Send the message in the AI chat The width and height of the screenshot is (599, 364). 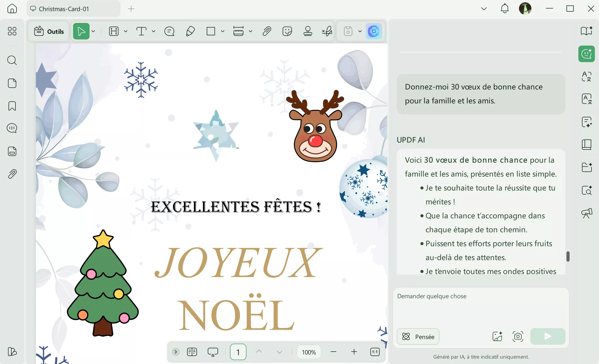tap(548, 336)
